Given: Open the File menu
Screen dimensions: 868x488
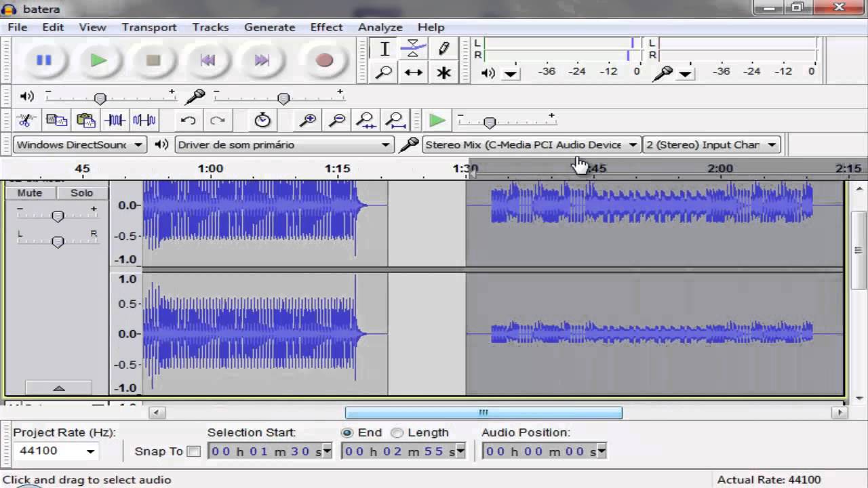Looking at the screenshot, I should coord(18,27).
